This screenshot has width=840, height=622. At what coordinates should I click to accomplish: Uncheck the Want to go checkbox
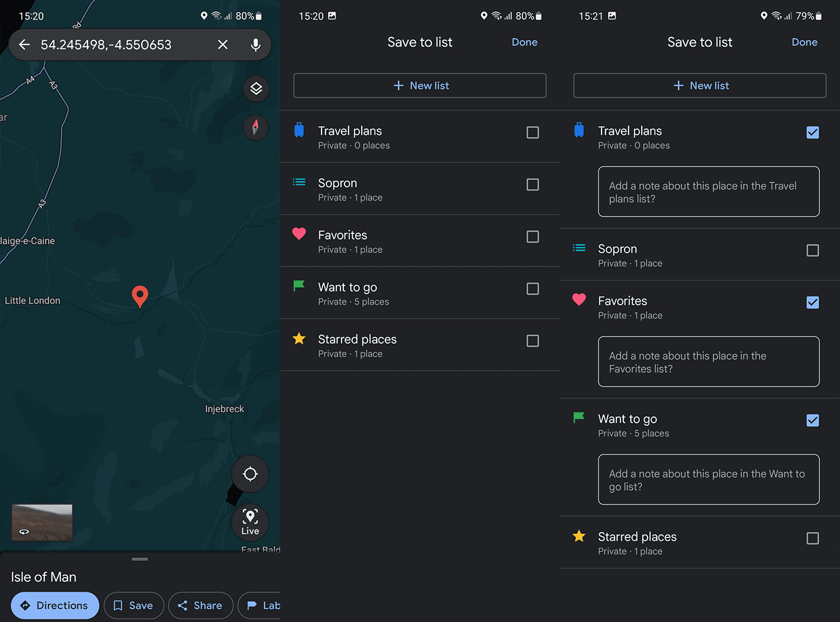point(812,420)
